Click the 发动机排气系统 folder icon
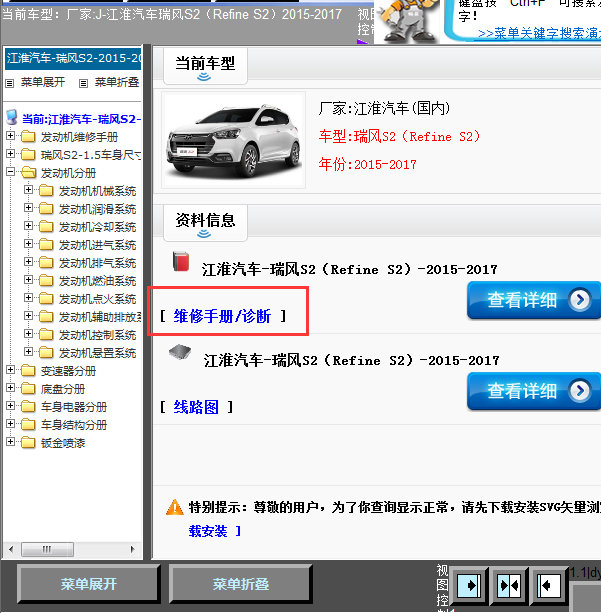The width and height of the screenshot is (601, 613). (x=46, y=262)
